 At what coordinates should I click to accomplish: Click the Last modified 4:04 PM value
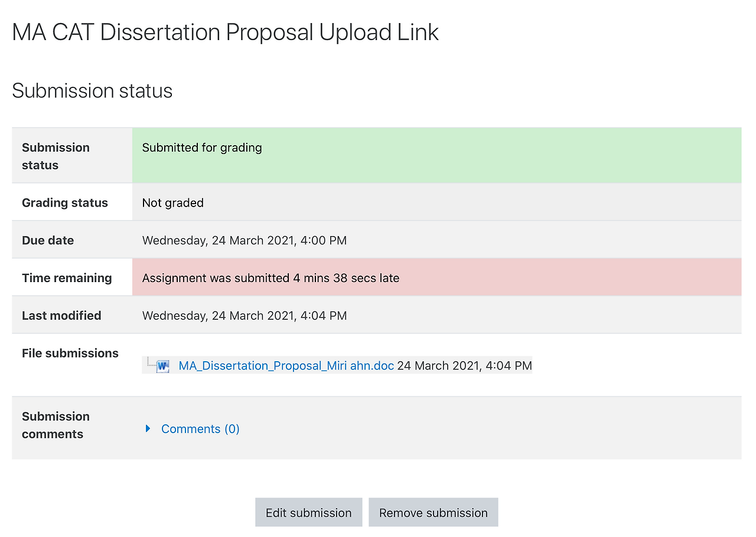pos(245,316)
